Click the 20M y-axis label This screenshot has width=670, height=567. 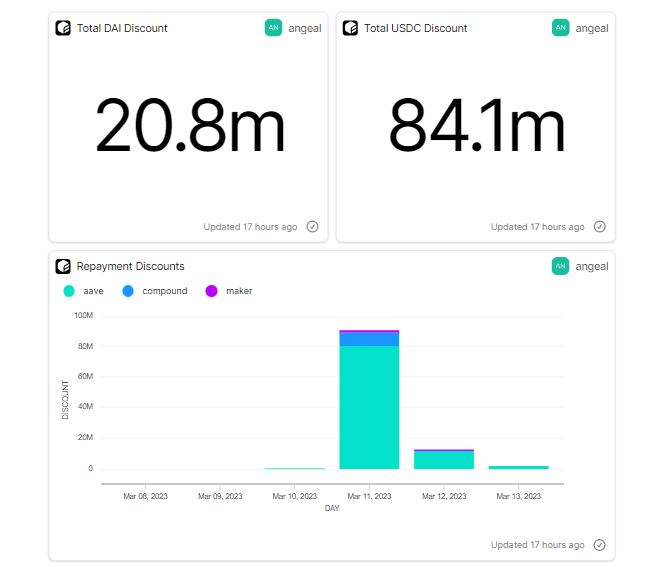point(85,438)
